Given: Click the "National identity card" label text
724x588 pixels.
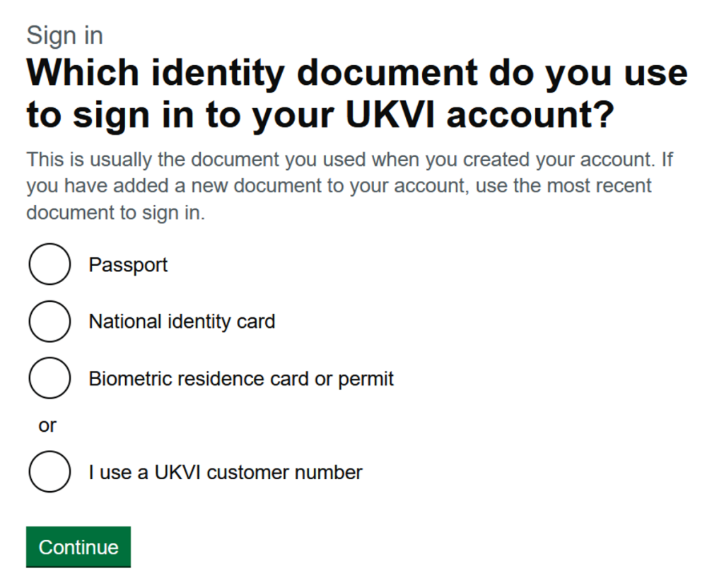Looking at the screenshot, I should 182,322.
